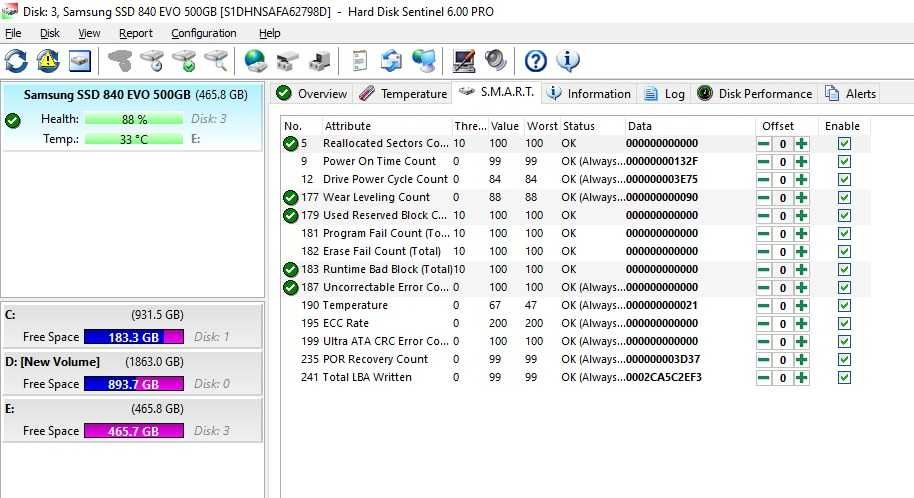This screenshot has height=498, width=914.
Task: Toggle Enable checkbox for Temperature attribute
Action: [844, 306]
